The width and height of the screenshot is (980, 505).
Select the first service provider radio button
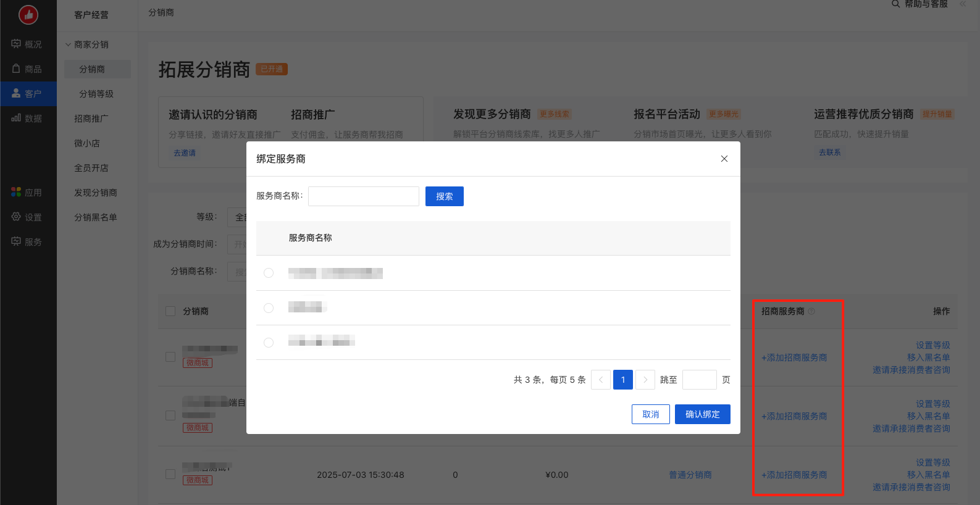[x=269, y=273]
